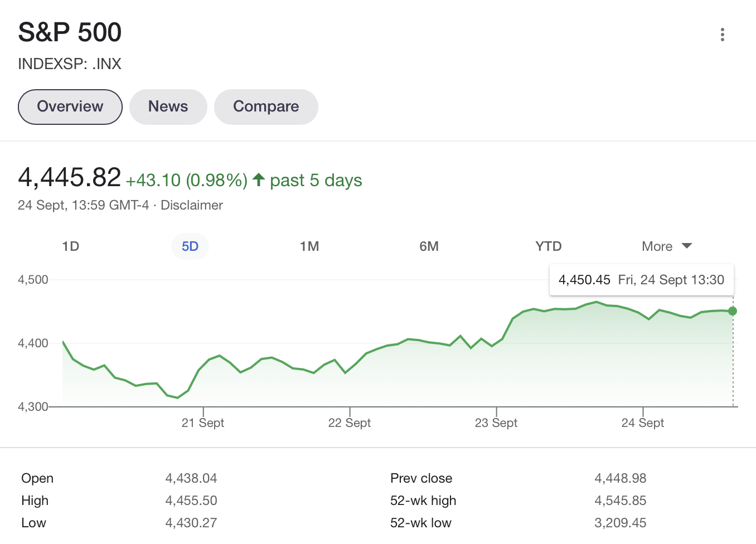Viewport: 756px width, 544px height.
Task: Click the S&P 500 title heading
Action: coord(70,32)
